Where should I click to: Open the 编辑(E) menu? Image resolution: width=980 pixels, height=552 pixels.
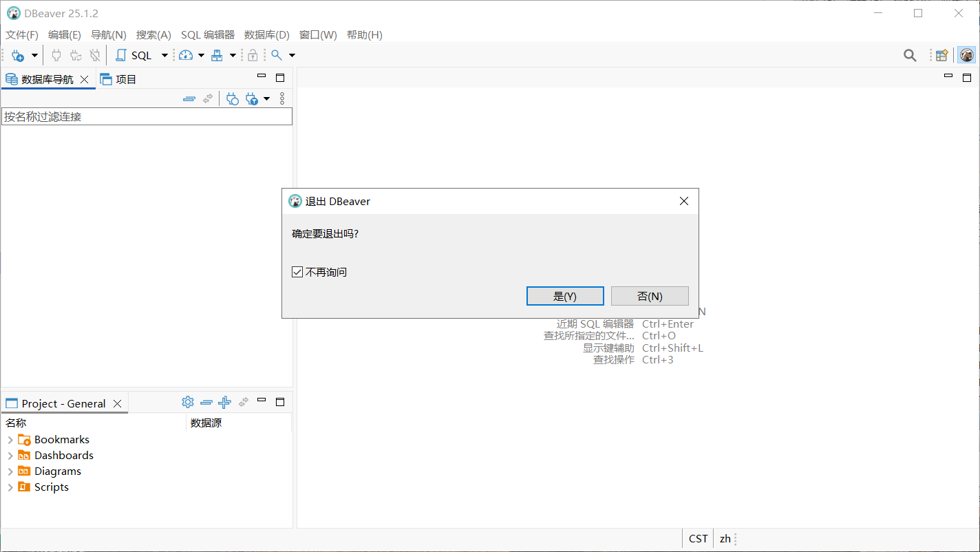(65, 35)
